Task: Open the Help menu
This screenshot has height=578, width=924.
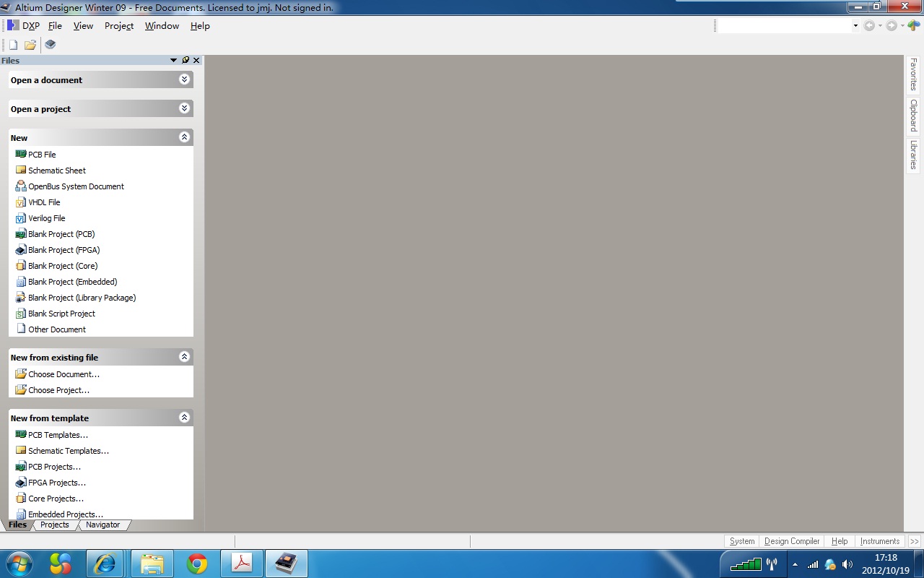Action: (x=200, y=25)
